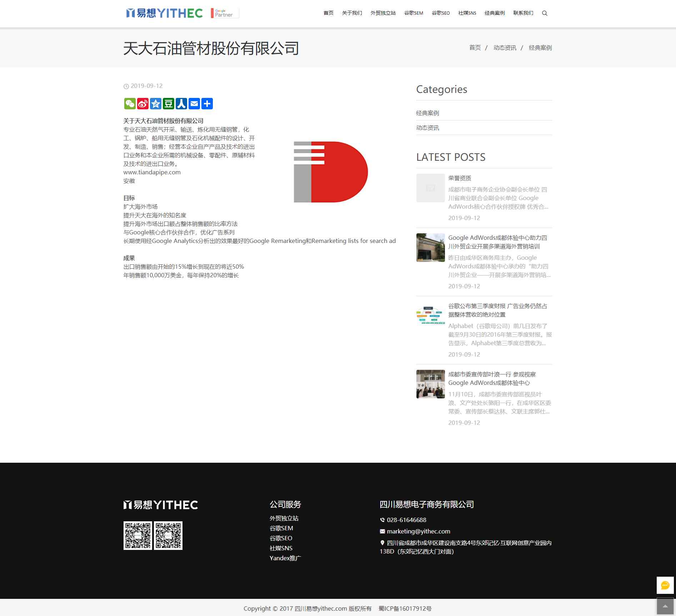Share via WeChat icon
Image resolution: width=676 pixels, height=616 pixels.
(x=130, y=104)
